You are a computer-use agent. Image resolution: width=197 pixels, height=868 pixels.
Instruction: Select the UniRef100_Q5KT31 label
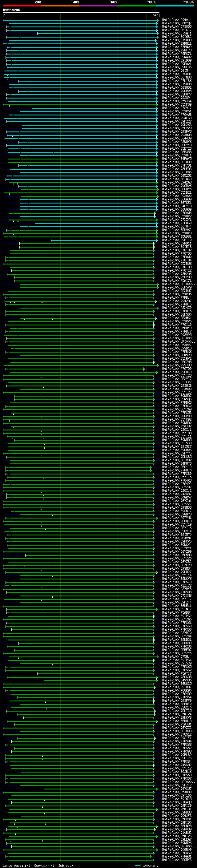point(177,809)
